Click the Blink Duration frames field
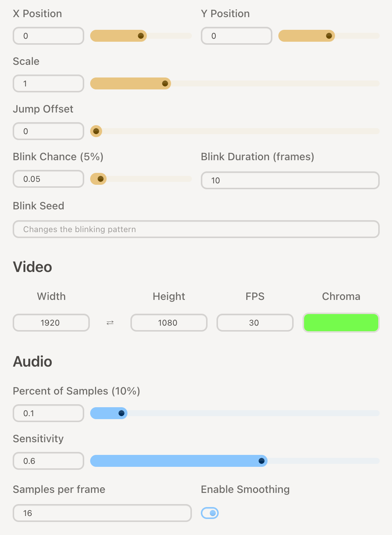This screenshot has width=392, height=535. [290, 180]
